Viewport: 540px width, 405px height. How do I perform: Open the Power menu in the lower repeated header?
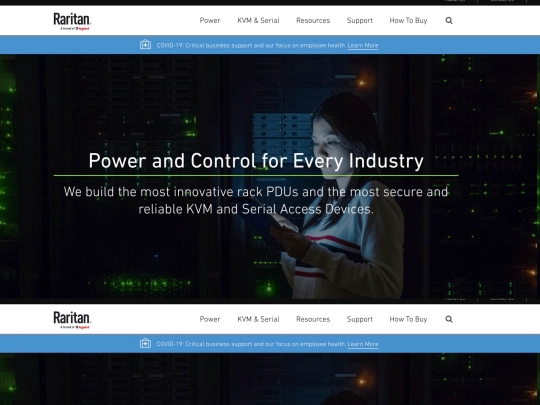click(x=210, y=319)
